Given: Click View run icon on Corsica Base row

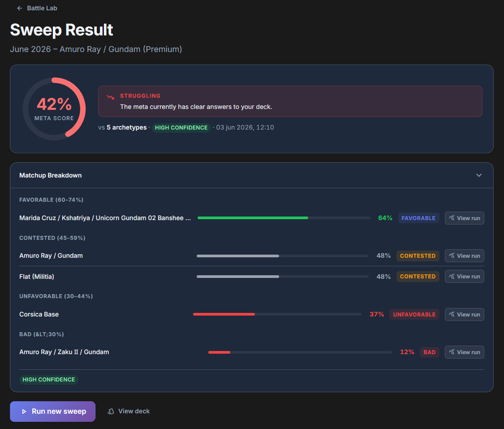Looking at the screenshot, I should click(452, 314).
